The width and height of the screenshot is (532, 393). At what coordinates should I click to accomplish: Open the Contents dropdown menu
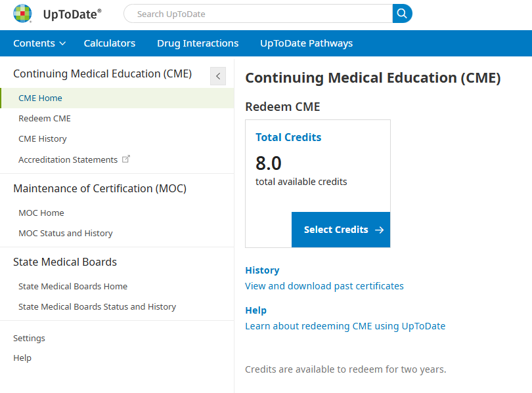(x=39, y=43)
